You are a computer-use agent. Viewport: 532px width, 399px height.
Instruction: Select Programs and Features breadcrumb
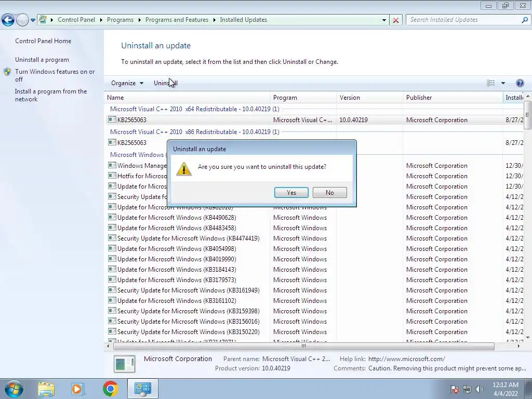(x=177, y=20)
